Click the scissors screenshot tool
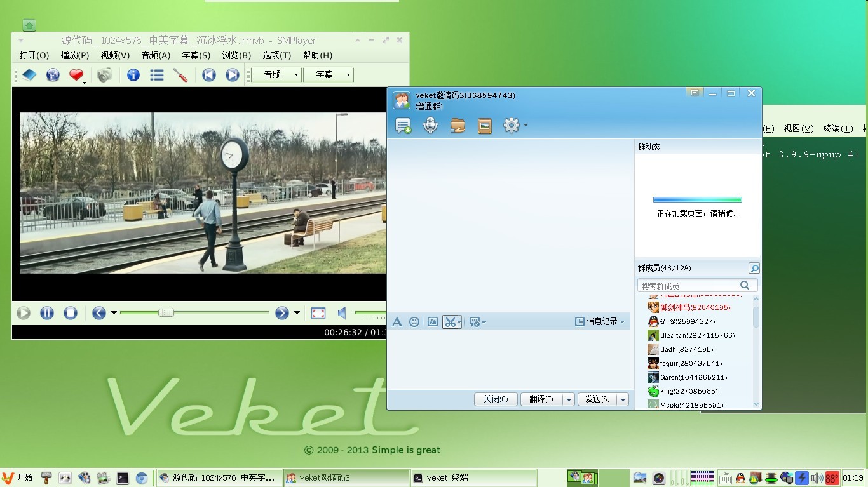The width and height of the screenshot is (868, 487). [x=452, y=322]
